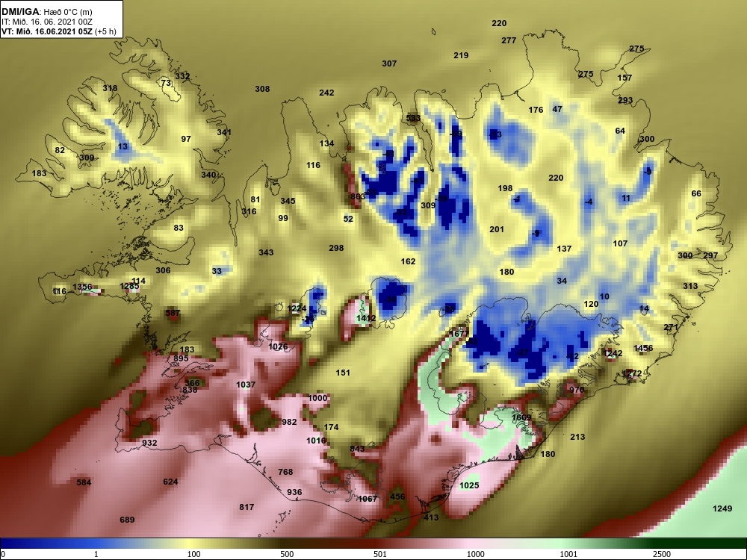
Task: Click the map value '97'
Action: tap(186, 139)
